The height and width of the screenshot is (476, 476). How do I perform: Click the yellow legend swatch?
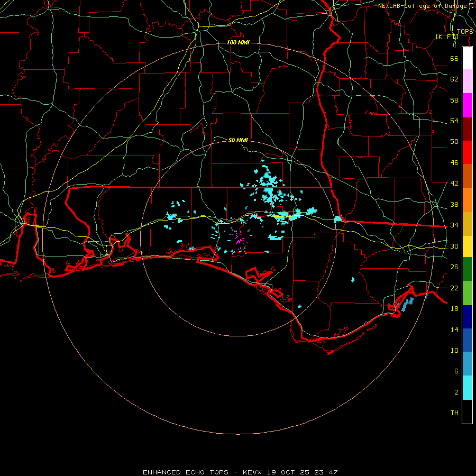tap(467, 246)
